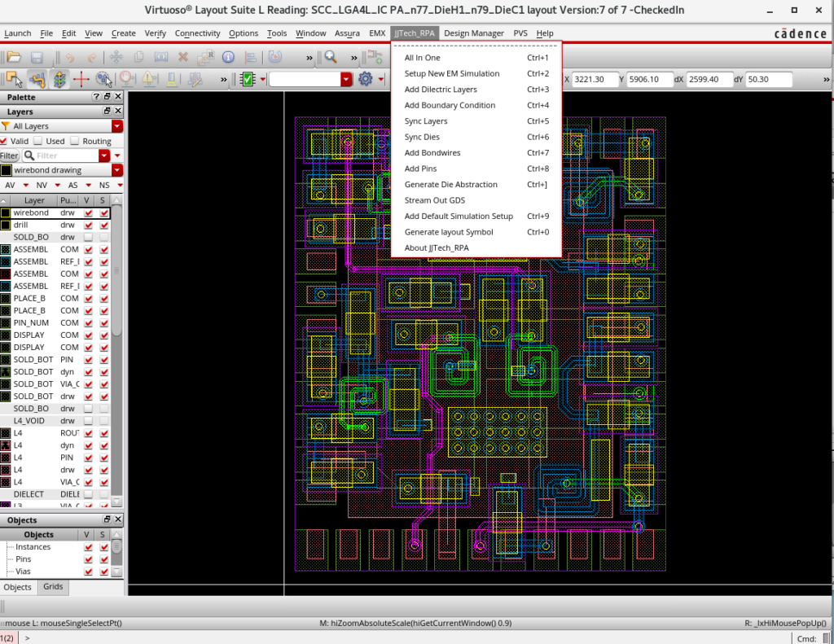The width and height of the screenshot is (834, 644).
Task: Open the Connectivity menu
Action: 197,33
